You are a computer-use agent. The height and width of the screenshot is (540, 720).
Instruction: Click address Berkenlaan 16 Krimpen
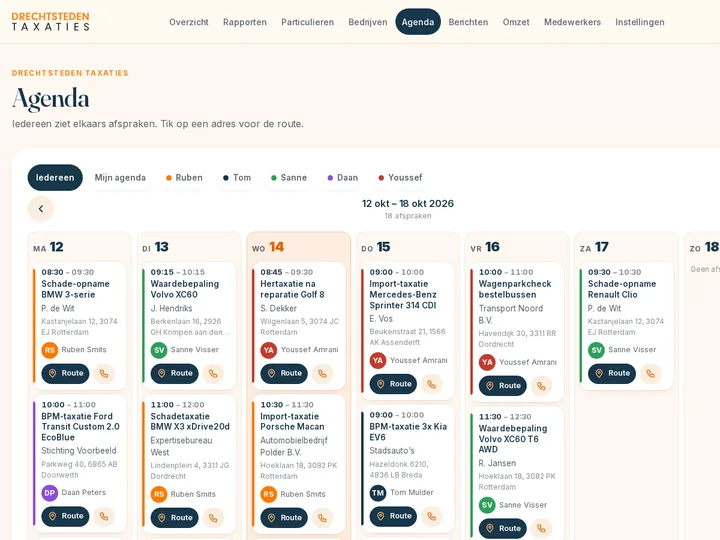(190, 326)
